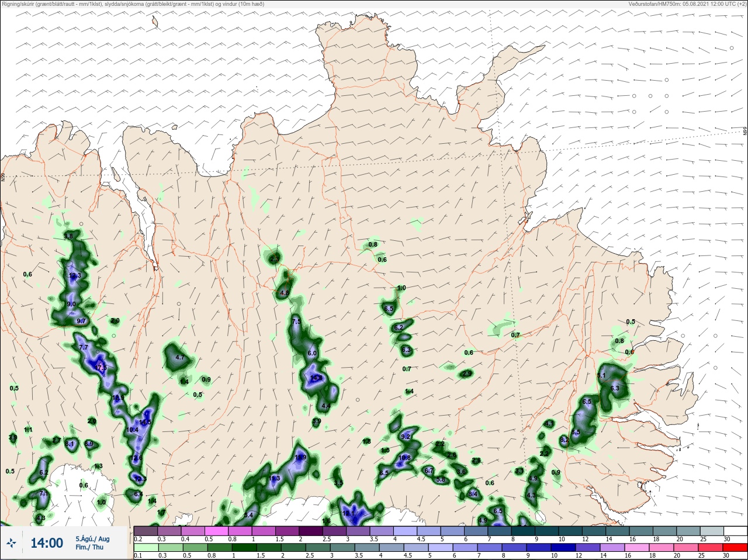Click the 8.1 precipitation value

(x=70, y=444)
